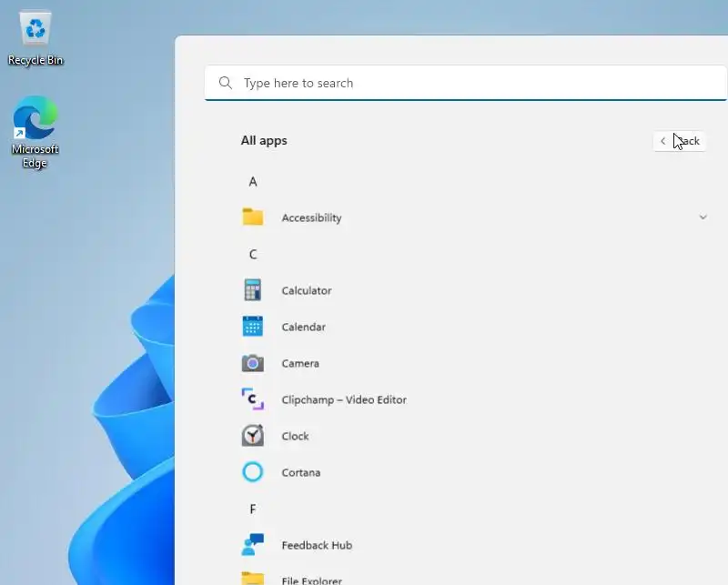
Task: Click the "Cortana" label text
Action: tap(301, 473)
